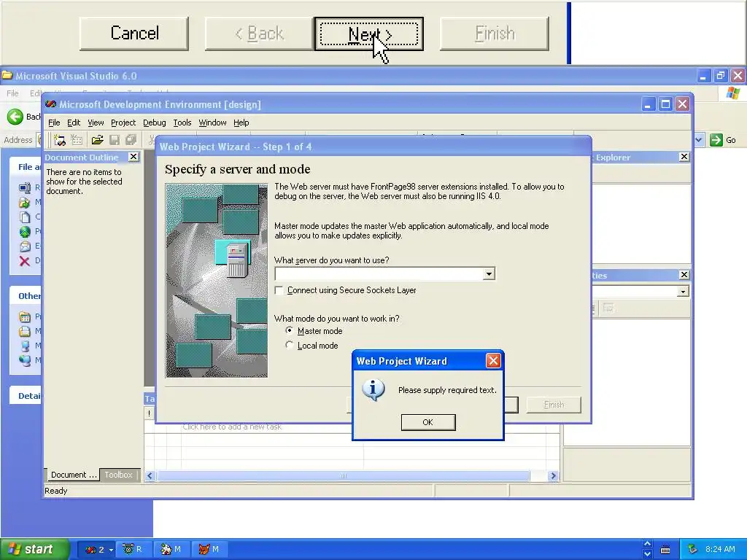Click the task list scroll right arrow

pyautogui.click(x=553, y=475)
